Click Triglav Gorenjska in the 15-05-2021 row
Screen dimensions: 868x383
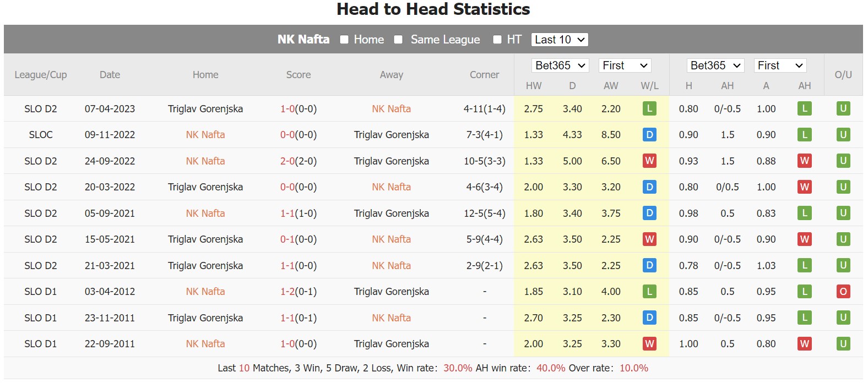[x=205, y=239]
